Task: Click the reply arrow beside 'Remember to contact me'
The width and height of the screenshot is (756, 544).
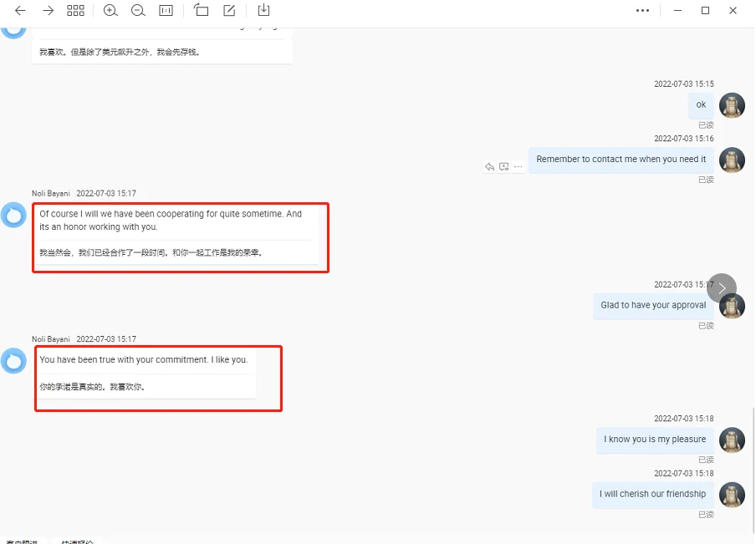Action: [490, 167]
